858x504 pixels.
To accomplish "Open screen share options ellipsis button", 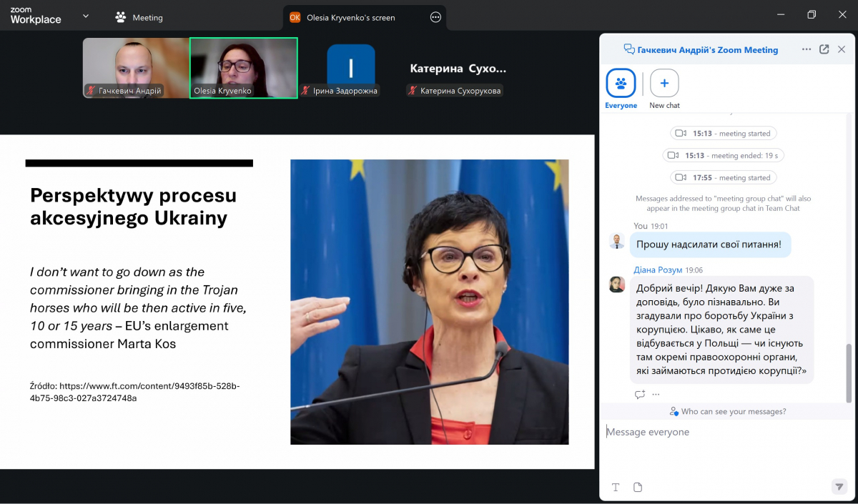I will point(435,17).
